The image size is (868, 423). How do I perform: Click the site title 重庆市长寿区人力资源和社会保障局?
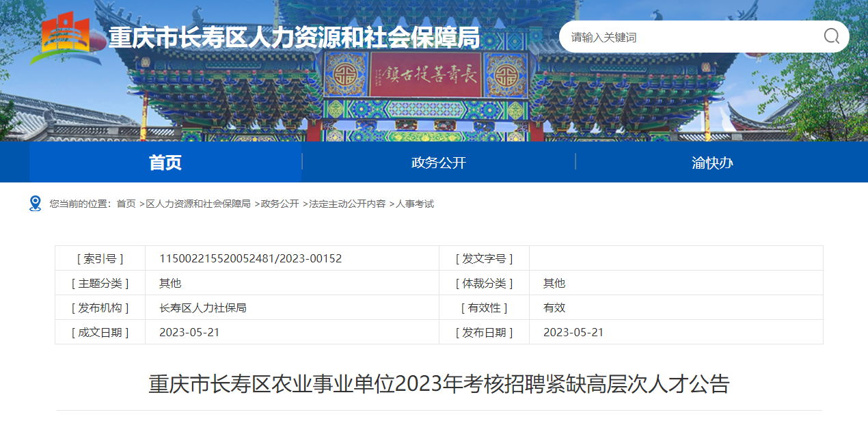[295, 38]
